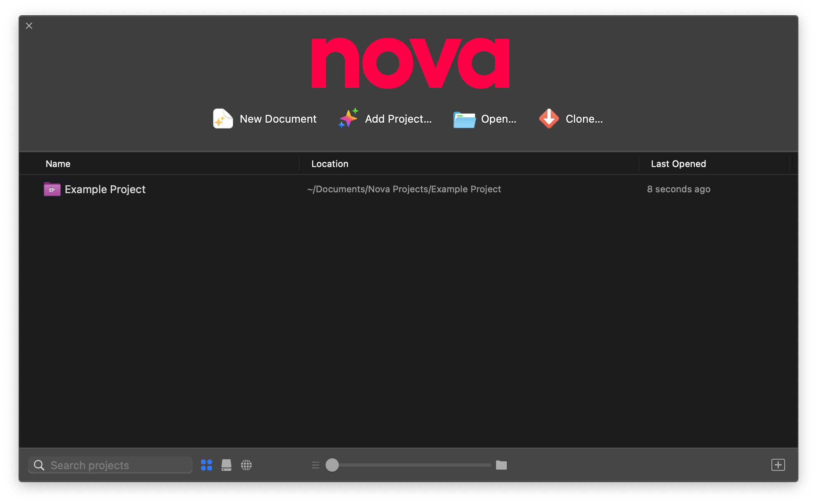
Task: Sort projects by Location column header
Action: pos(330,164)
